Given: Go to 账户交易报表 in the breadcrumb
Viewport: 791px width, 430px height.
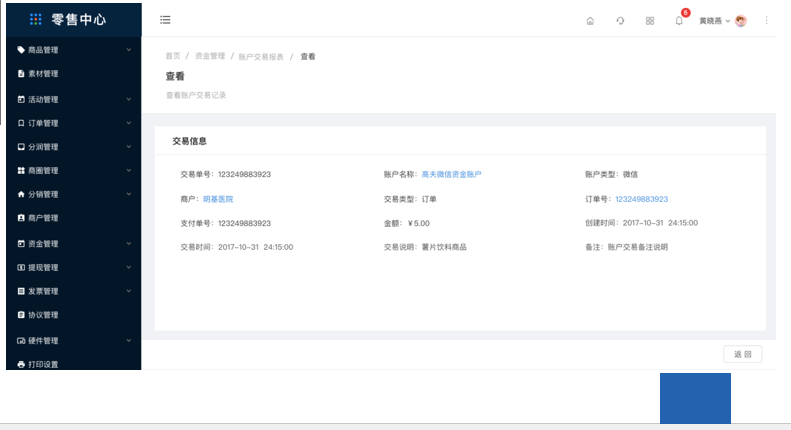Looking at the screenshot, I should tap(261, 57).
